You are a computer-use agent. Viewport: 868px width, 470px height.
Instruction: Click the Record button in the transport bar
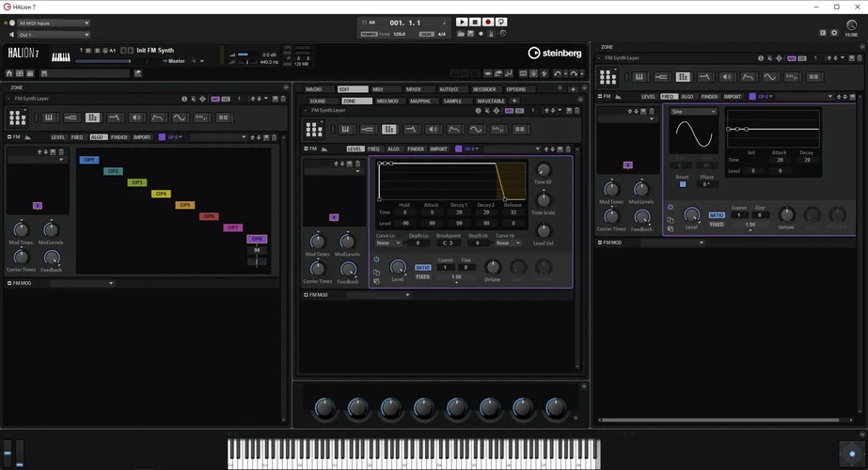coord(488,22)
